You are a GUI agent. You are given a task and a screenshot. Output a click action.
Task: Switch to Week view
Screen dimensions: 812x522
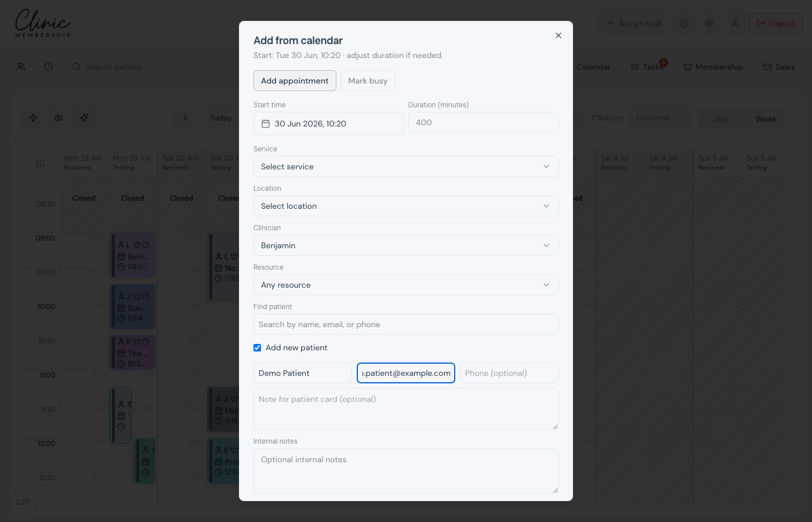pos(766,119)
